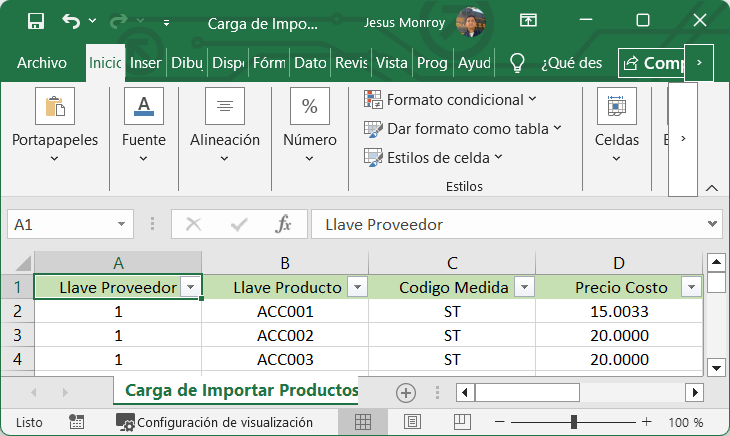Open the Portapapeles clipboard icon
This screenshot has width=730, height=436.
pos(55,106)
